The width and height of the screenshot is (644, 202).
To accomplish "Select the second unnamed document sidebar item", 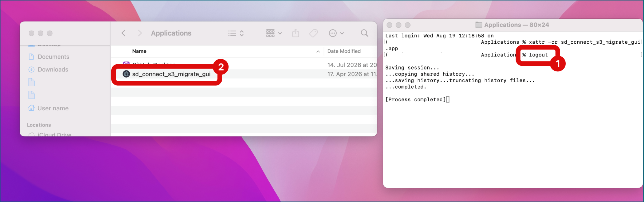I will click(31, 95).
